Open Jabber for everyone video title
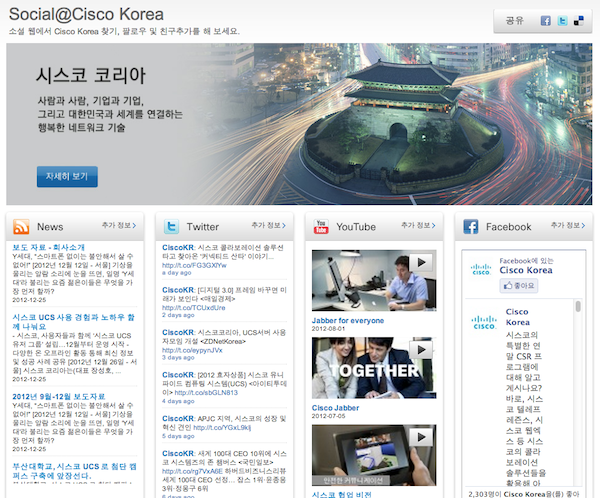This screenshot has width=600, height=498. tap(348, 321)
